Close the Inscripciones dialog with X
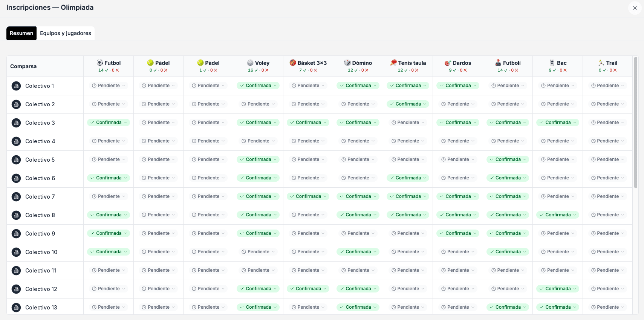This screenshot has width=644, height=320. pyautogui.click(x=635, y=8)
